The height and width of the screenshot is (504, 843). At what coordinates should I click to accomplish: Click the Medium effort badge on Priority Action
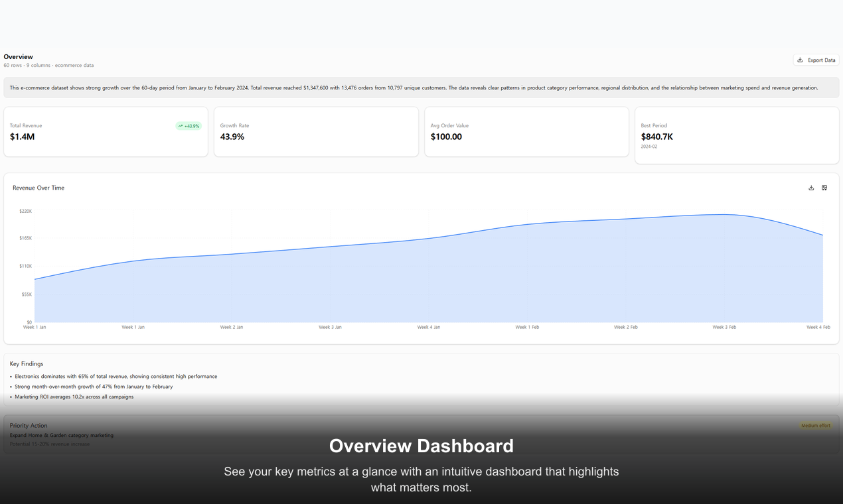(x=815, y=425)
